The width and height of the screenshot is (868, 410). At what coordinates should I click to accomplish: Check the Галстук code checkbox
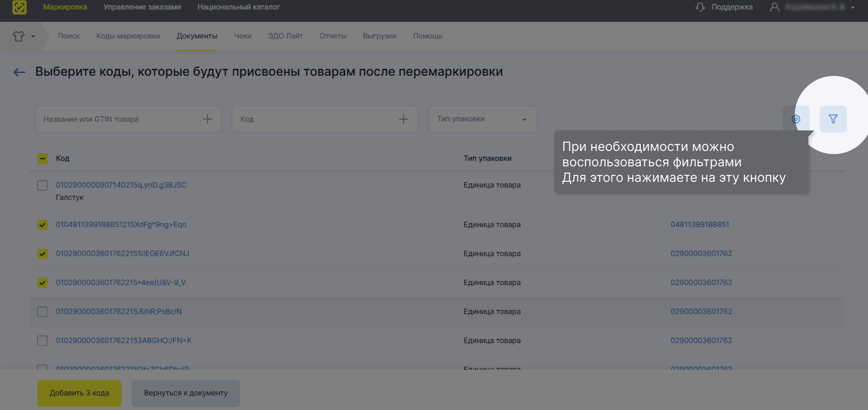pyautogui.click(x=42, y=185)
